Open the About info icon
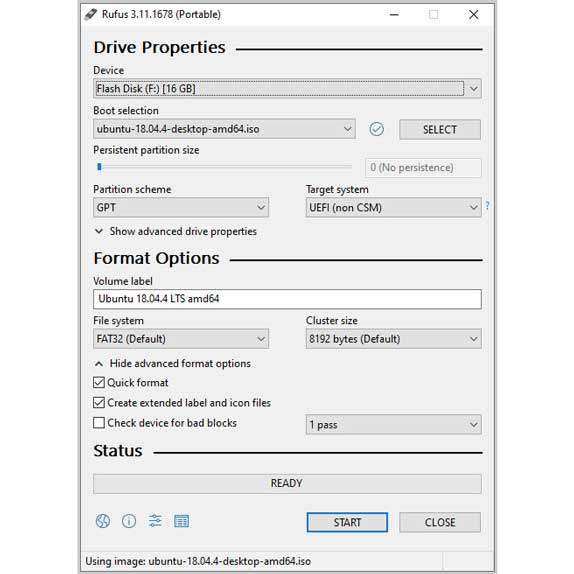The width and height of the screenshot is (574, 574). [129, 521]
